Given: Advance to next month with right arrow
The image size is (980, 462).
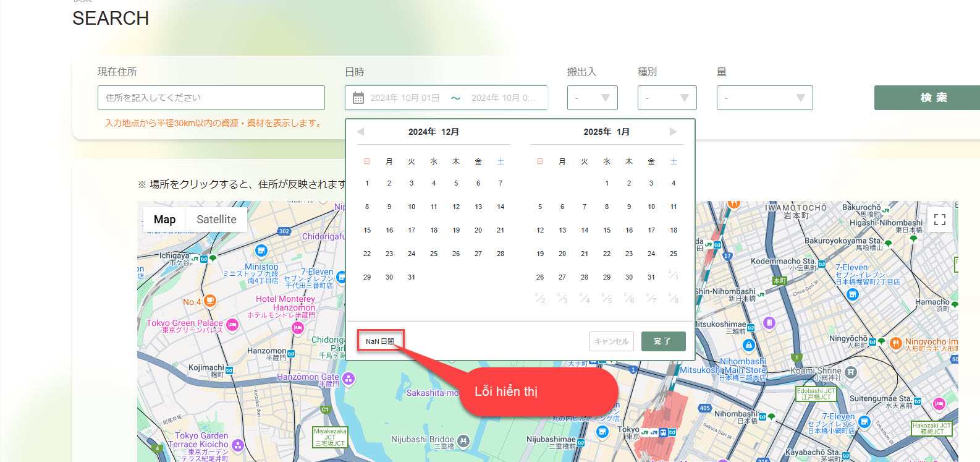Looking at the screenshot, I should tap(673, 132).
